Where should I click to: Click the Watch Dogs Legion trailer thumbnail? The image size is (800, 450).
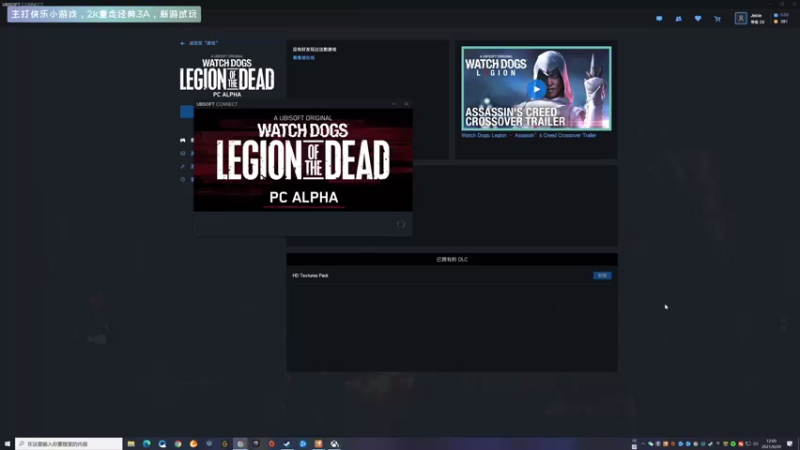click(536, 88)
